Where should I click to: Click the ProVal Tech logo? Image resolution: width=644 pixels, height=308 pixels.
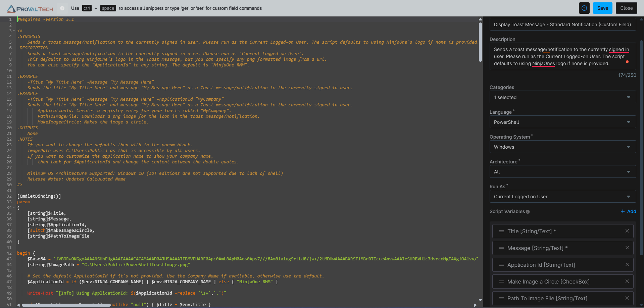click(x=30, y=9)
